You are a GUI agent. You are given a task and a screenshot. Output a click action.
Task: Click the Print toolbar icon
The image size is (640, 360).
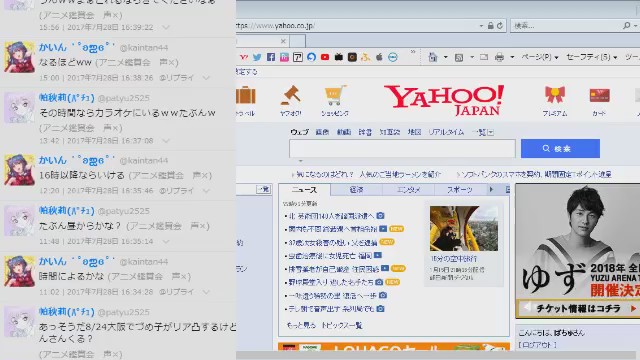(x=499, y=57)
